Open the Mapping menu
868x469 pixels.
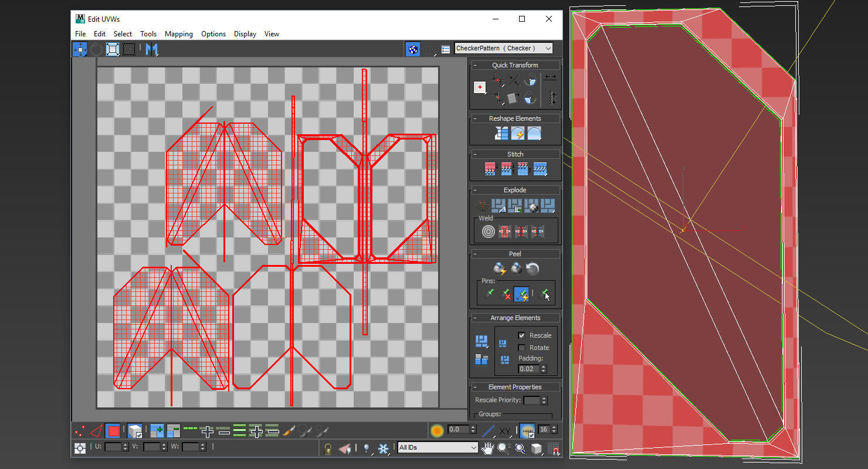[179, 34]
